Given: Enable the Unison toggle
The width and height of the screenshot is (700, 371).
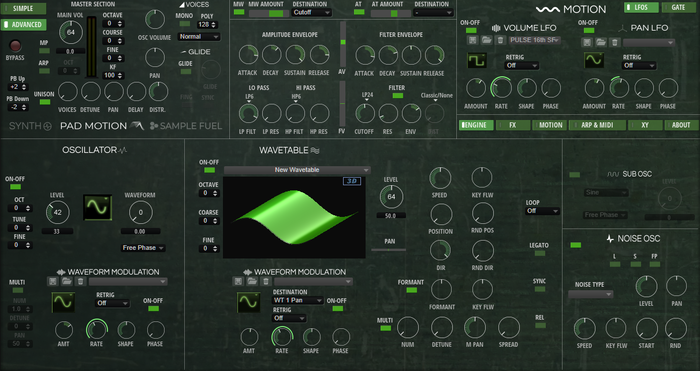Looking at the screenshot, I should point(45,102).
